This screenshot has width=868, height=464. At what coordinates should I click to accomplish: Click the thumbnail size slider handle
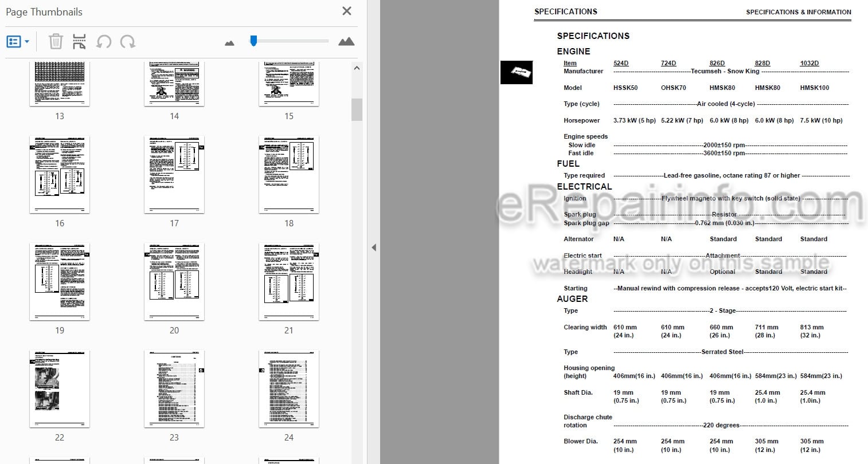pyautogui.click(x=253, y=41)
